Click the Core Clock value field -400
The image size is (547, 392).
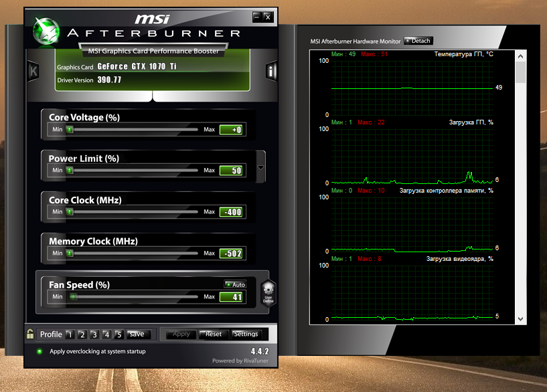[231, 212]
